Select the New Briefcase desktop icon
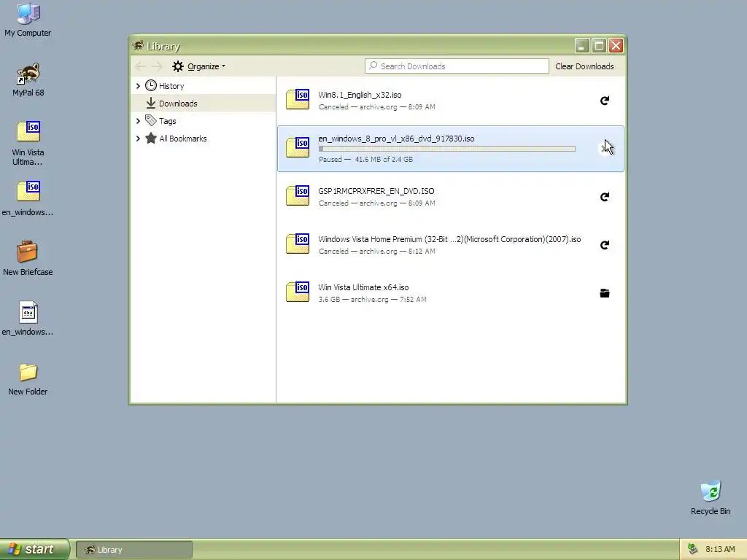747x560 pixels. pos(28,259)
